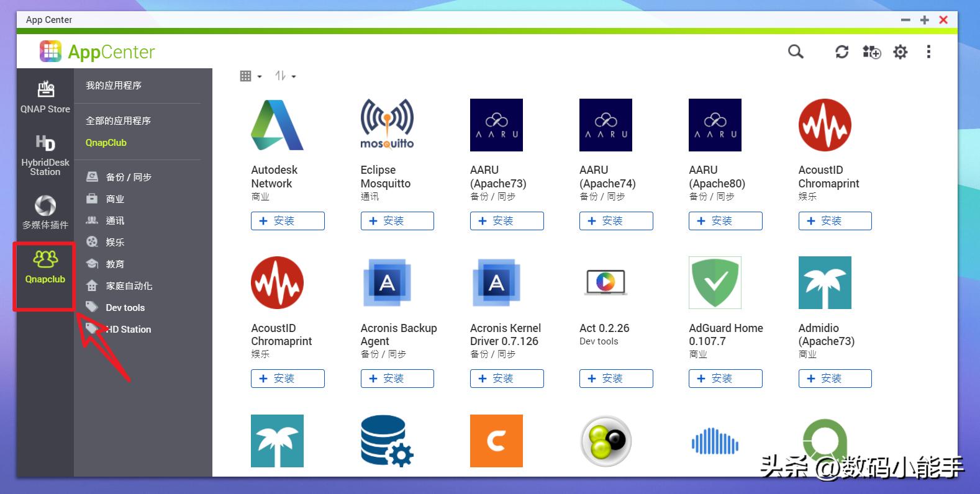Open the AdGuard Home shield icon
The width and height of the screenshot is (980, 494).
715,283
